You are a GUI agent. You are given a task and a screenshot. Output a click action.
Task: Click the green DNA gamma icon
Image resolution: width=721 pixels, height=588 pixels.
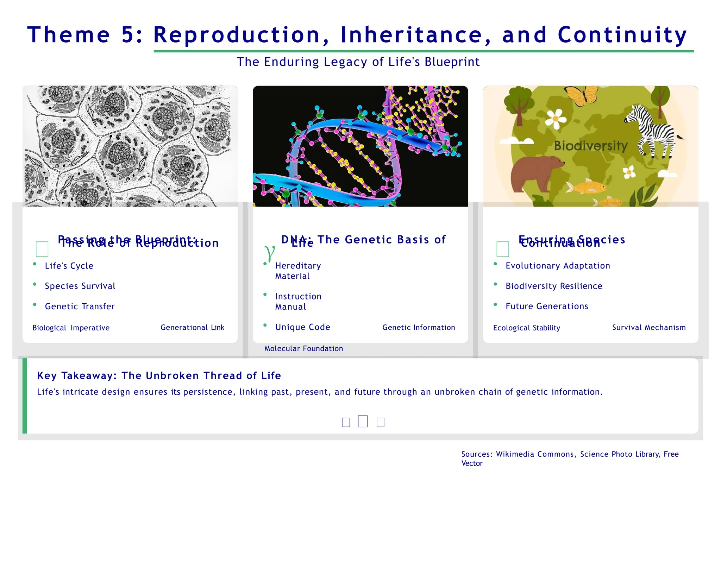[269, 252]
